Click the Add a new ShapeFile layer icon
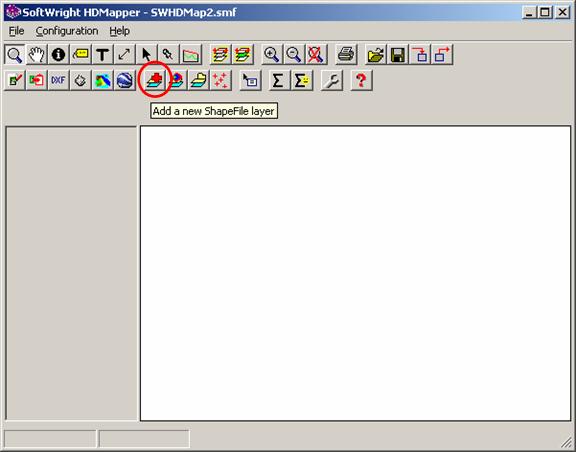This screenshot has height=452, width=576. (155, 80)
